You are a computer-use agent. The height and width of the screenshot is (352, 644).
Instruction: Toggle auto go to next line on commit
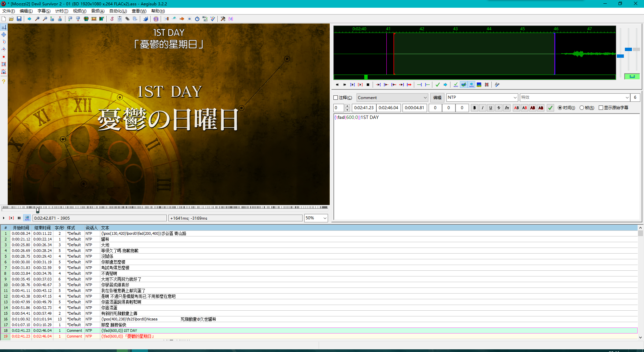464,85
